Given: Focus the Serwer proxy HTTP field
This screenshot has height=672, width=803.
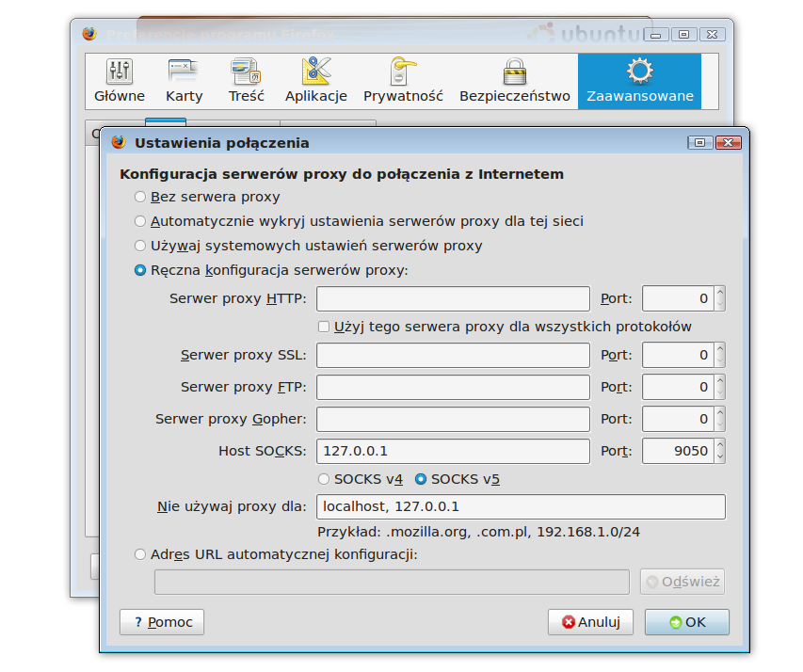Looking at the screenshot, I should [453, 298].
